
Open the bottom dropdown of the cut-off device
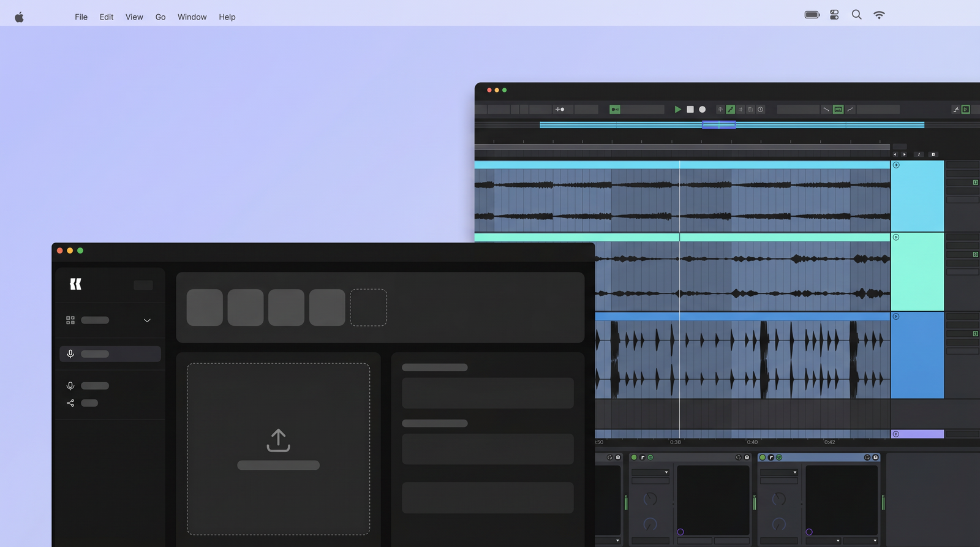coord(608,541)
